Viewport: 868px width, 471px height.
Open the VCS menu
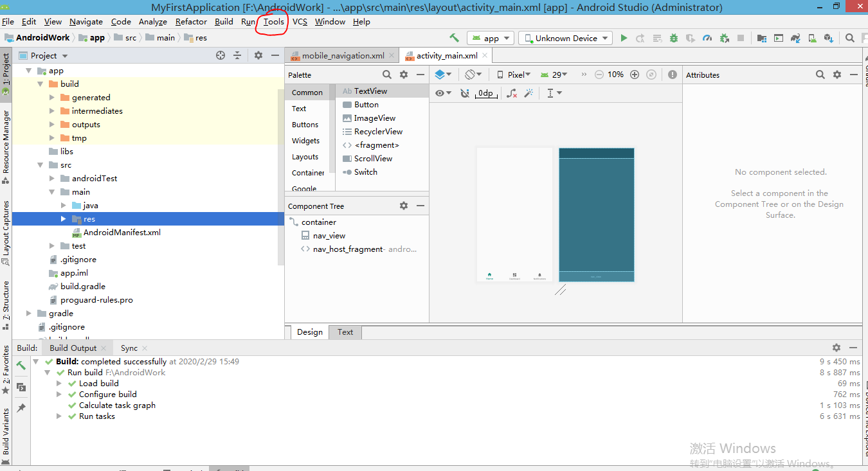point(300,21)
